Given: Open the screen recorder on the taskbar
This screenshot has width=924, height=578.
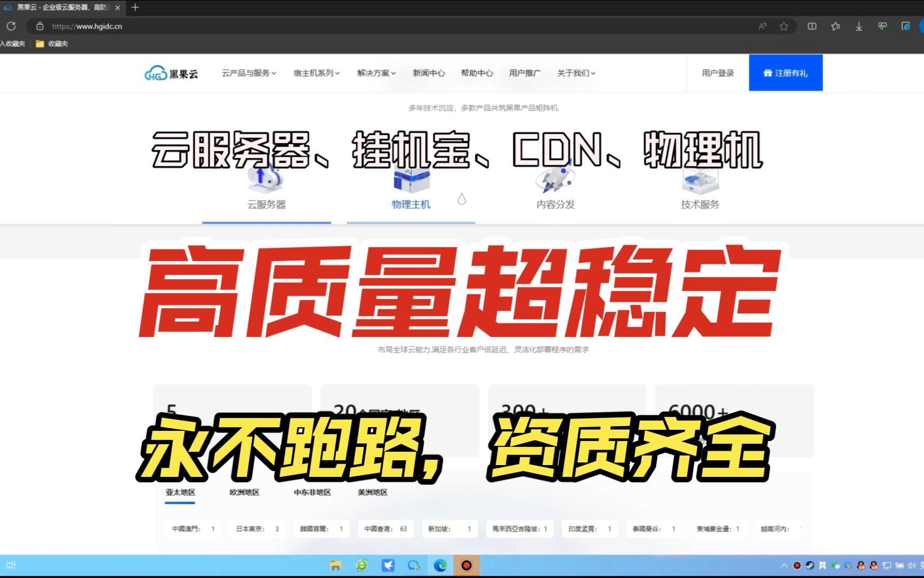Looking at the screenshot, I should coord(466,565).
